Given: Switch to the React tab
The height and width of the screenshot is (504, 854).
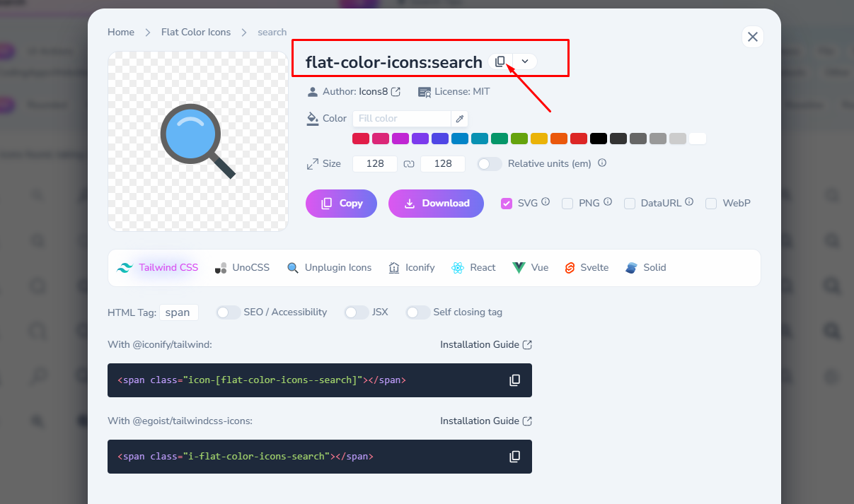Looking at the screenshot, I should [x=473, y=268].
